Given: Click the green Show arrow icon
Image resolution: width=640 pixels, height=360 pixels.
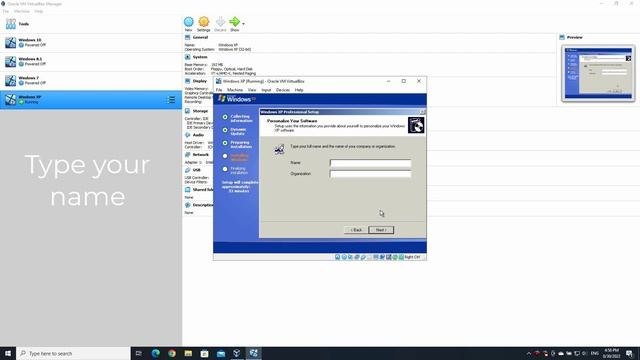Looking at the screenshot, I should click(235, 22).
